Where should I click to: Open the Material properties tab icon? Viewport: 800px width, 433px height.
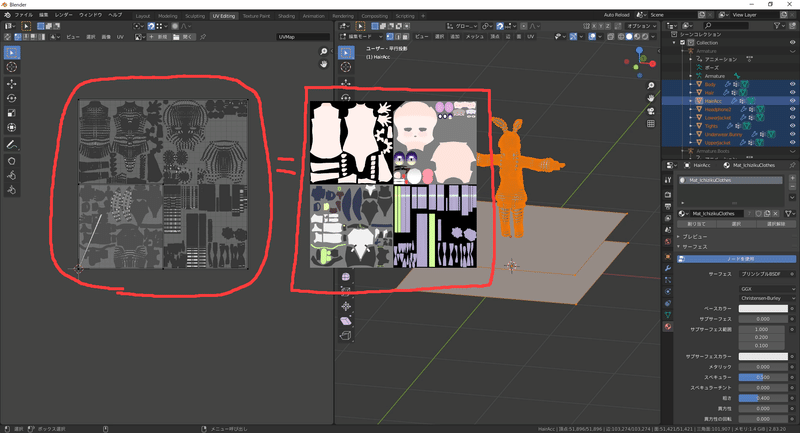pos(668,326)
